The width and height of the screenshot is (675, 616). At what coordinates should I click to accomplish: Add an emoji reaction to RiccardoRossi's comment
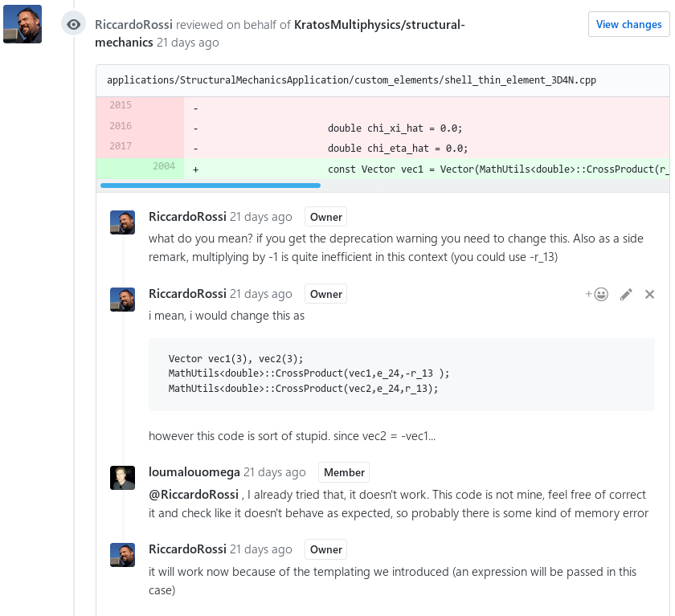601,294
